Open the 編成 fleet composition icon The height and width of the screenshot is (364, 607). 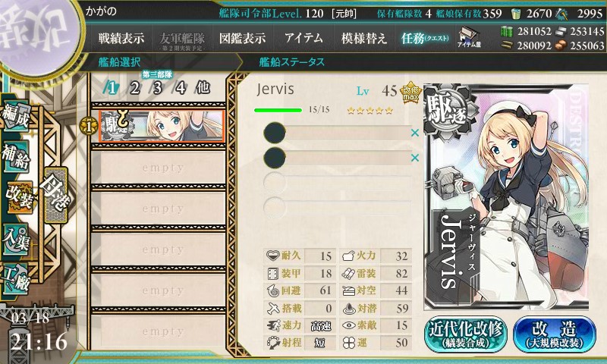[x=16, y=116]
